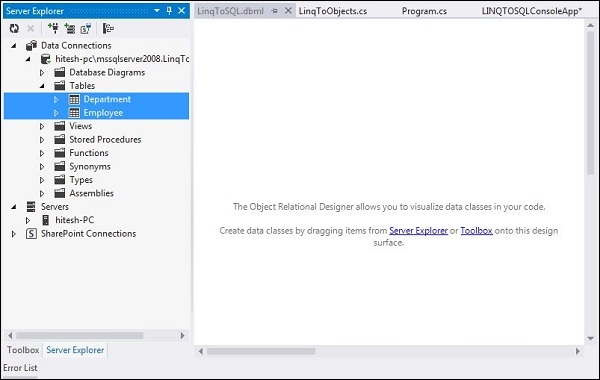The width and height of the screenshot is (600, 380).
Task: Click the Servers stack icon
Action: click(31, 207)
